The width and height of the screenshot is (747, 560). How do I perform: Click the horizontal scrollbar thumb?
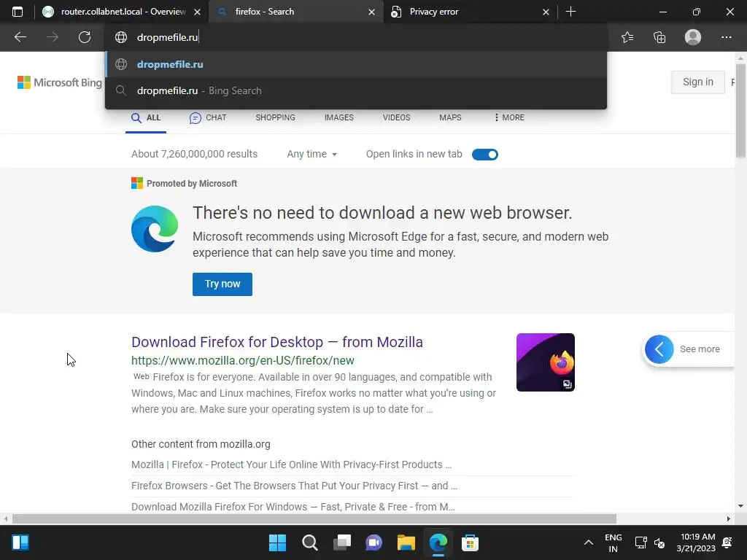pyautogui.click(x=314, y=518)
